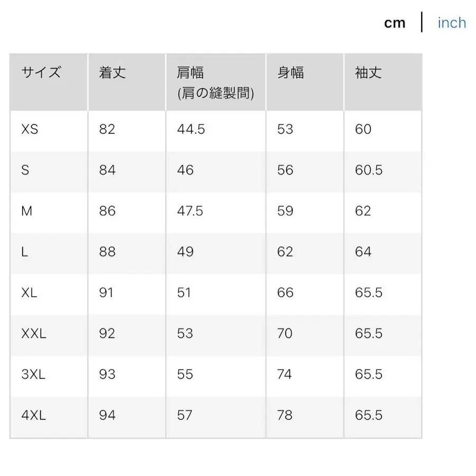Click the 袖丈 column header
The width and height of the screenshot is (476, 476).
point(367,73)
